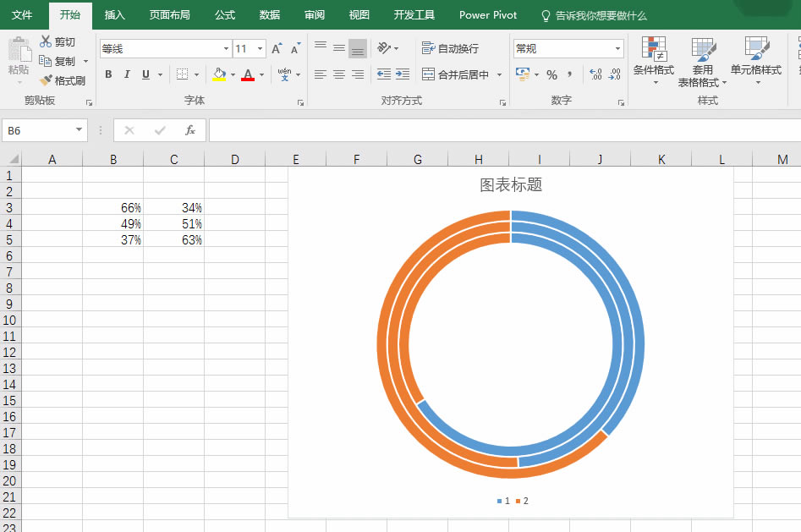
Task: Toggle Bold formatting
Action: click(108, 74)
